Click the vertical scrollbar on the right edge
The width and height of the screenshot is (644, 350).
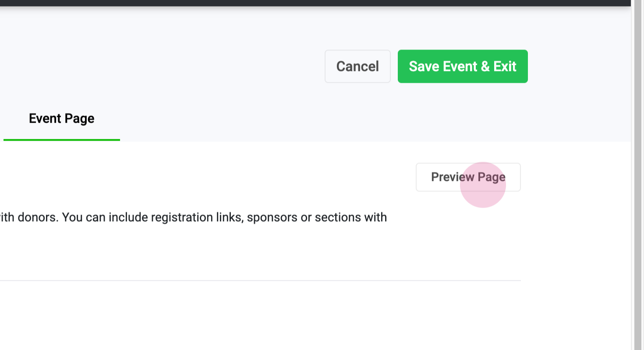tap(639, 175)
